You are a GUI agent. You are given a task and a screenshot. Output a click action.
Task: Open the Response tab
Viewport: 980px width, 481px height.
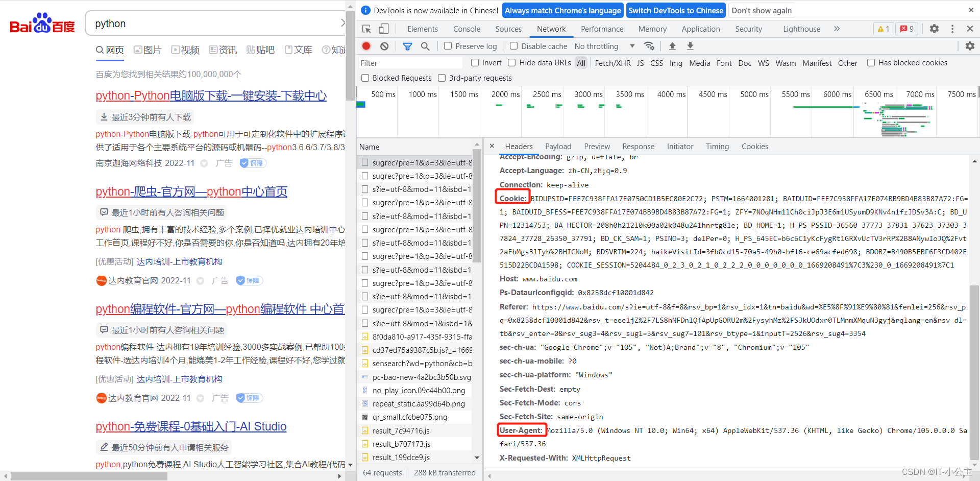(638, 147)
